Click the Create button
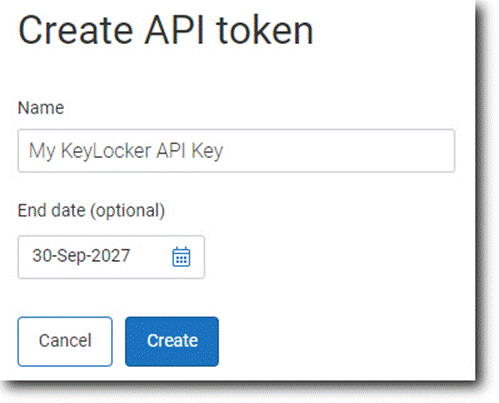This screenshot has width=499, height=403. pyautogui.click(x=172, y=341)
